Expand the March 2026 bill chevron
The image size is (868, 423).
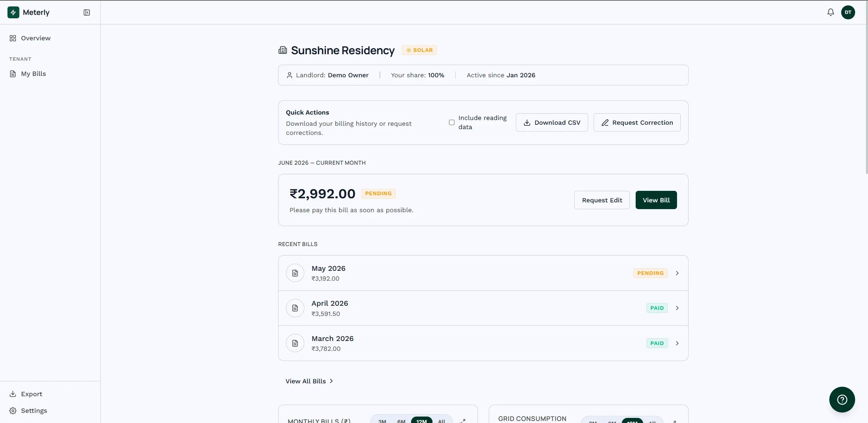[677, 343]
